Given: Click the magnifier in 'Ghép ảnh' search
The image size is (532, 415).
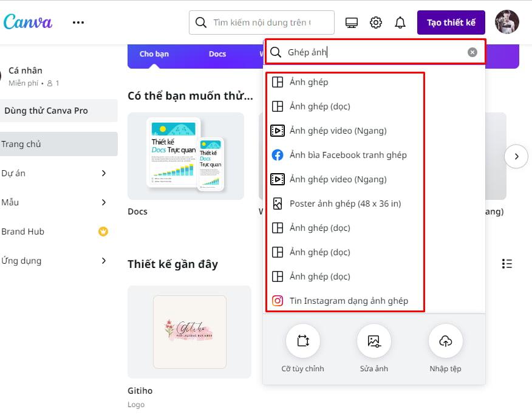Looking at the screenshot, I should 276,52.
